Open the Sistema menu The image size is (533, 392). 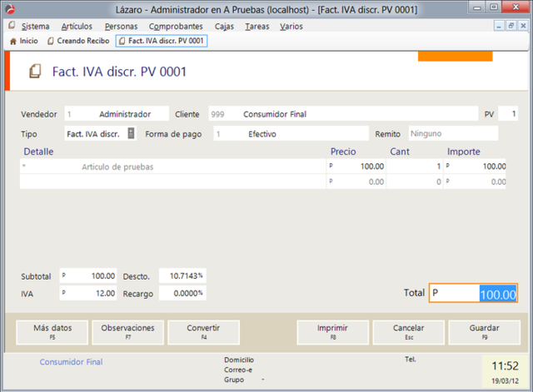point(35,26)
